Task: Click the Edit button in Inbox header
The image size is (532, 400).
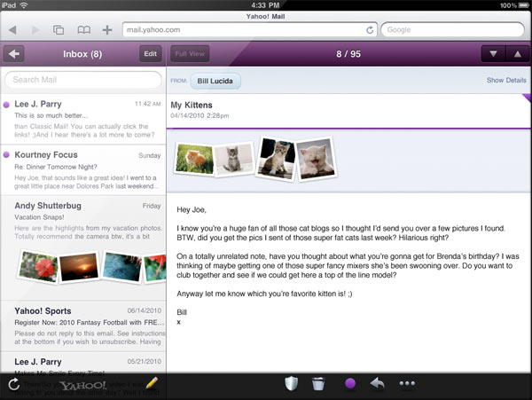Action: (x=150, y=54)
